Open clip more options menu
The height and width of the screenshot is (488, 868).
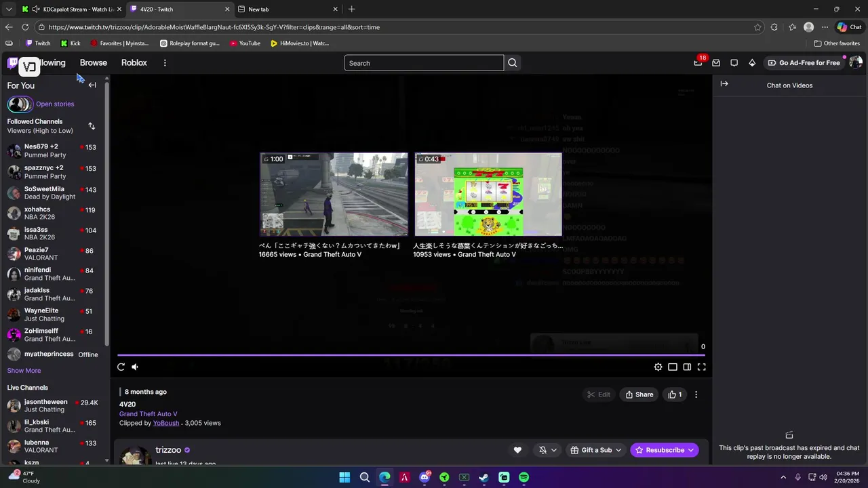coord(696,394)
